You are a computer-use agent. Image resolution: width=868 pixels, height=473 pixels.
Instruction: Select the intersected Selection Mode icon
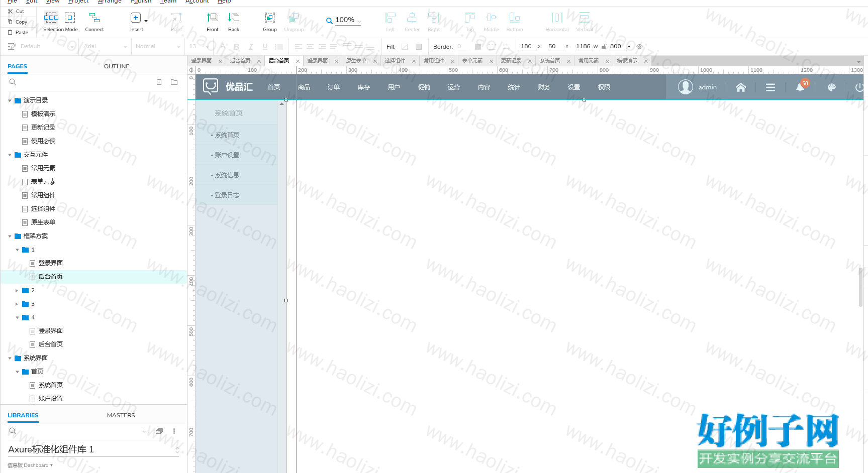[x=51, y=18]
